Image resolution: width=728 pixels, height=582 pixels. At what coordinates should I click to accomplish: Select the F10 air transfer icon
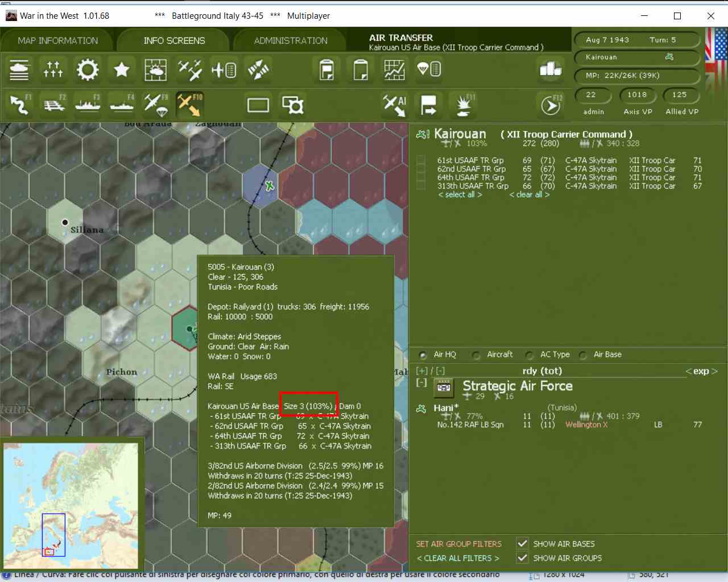(189, 105)
